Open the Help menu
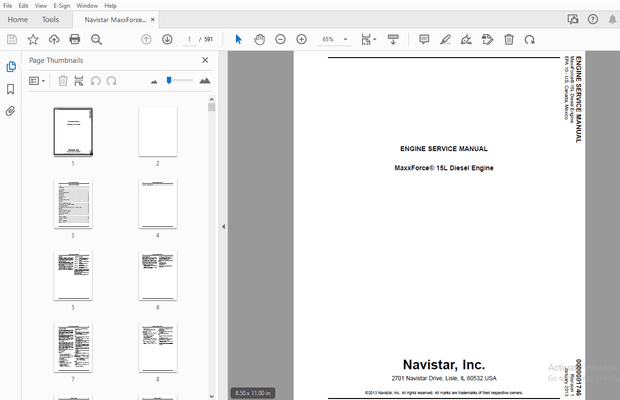 click(x=110, y=6)
